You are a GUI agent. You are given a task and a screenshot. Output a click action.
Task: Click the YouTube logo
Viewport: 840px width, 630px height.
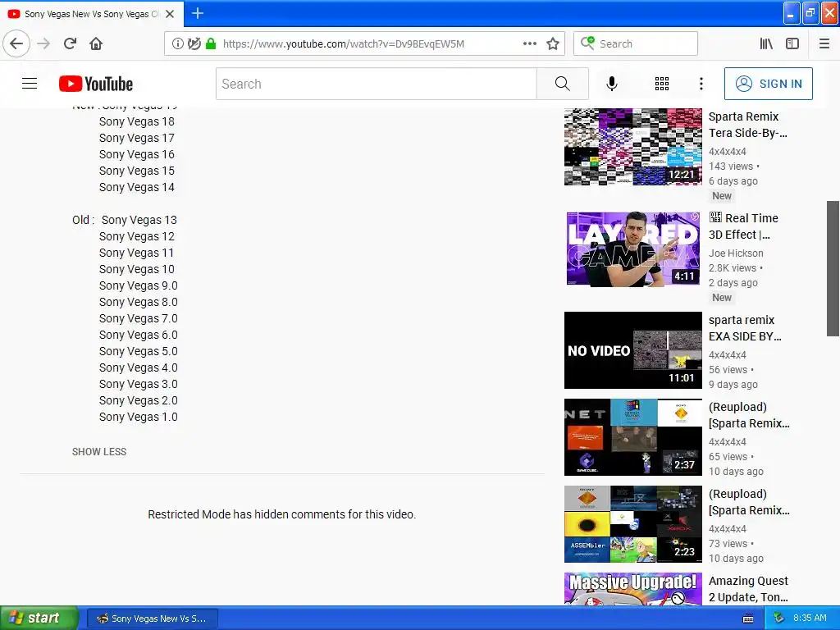(96, 84)
